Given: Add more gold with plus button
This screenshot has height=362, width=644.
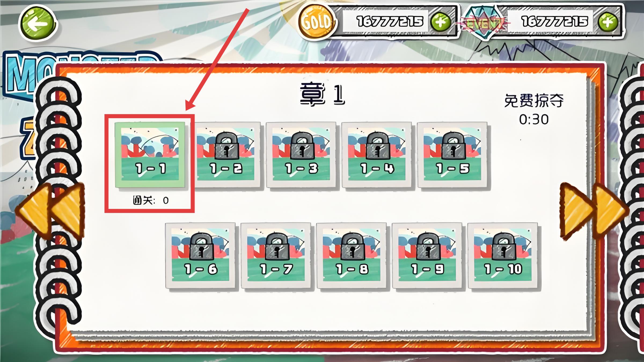Looking at the screenshot, I should coord(441,21).
